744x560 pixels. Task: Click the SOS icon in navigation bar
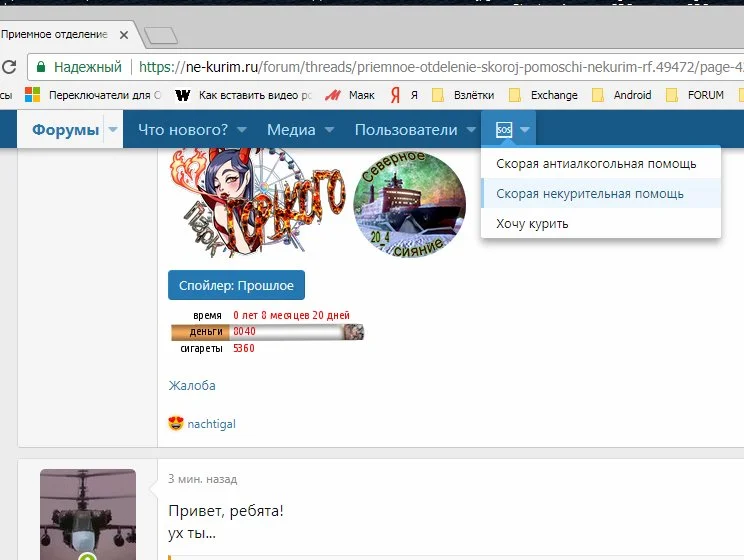503,130
